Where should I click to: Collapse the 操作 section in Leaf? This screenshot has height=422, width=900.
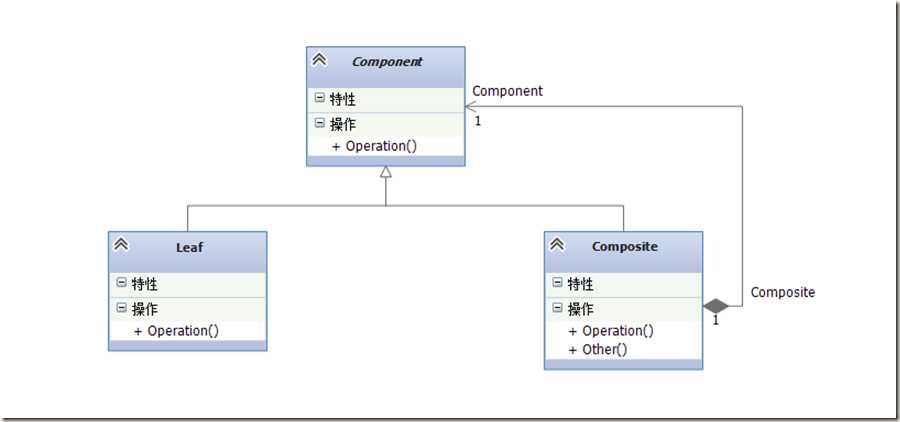pyautogui.click(x=121, y=308)
